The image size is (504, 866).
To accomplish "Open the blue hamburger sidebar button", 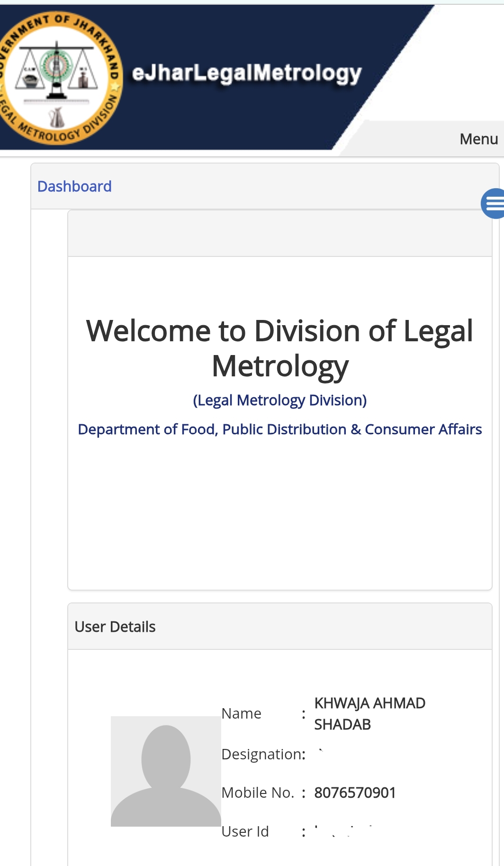I will click(x=494, y=203).
